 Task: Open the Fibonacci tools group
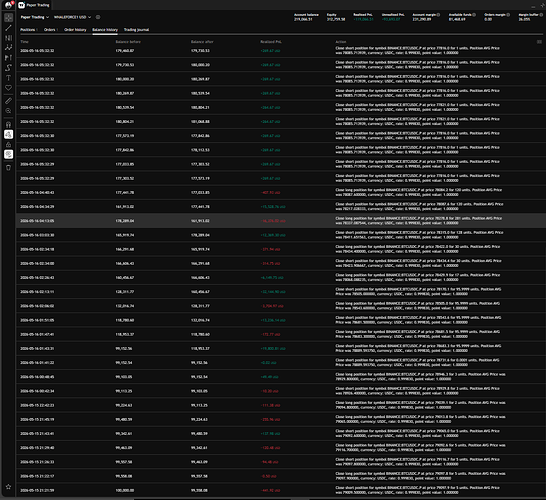point(8,38)
